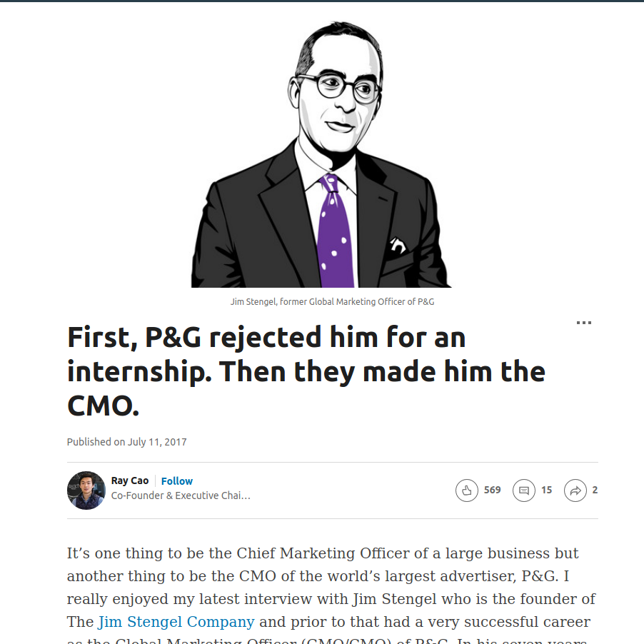This screenshot has height=644, width=644.
Task: View the 2 shares count
Action: 595,490
